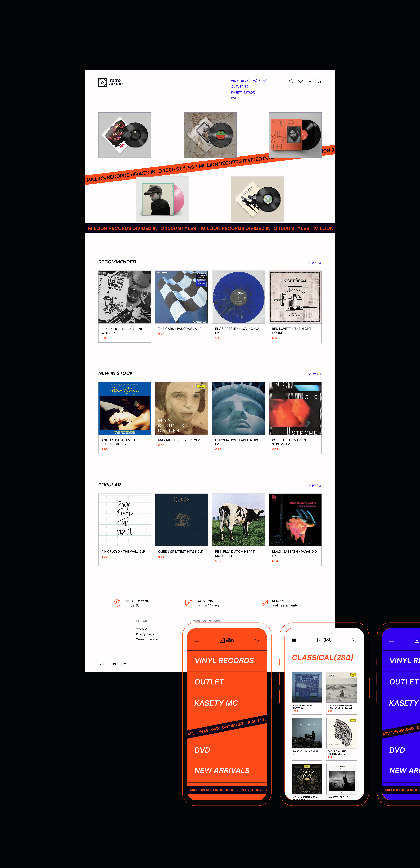Click the search magnifier icon in header
This screenshot has height=868, width=420.
click(291, 81)
